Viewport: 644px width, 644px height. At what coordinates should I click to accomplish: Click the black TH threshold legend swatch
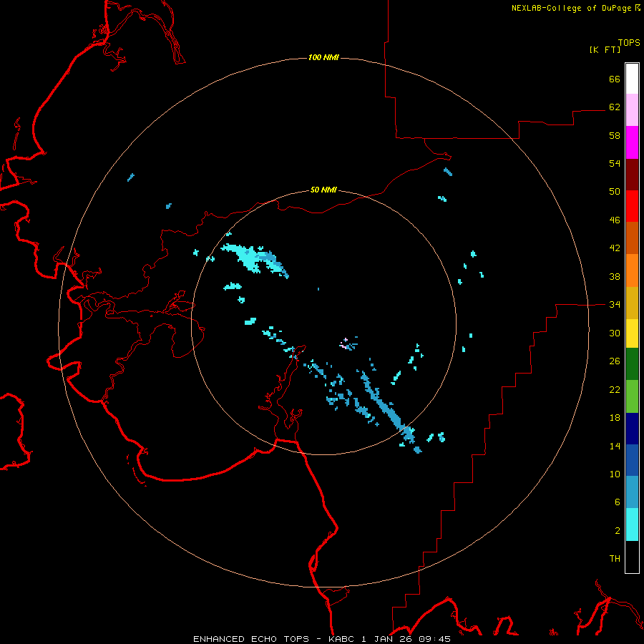point(632,557)
